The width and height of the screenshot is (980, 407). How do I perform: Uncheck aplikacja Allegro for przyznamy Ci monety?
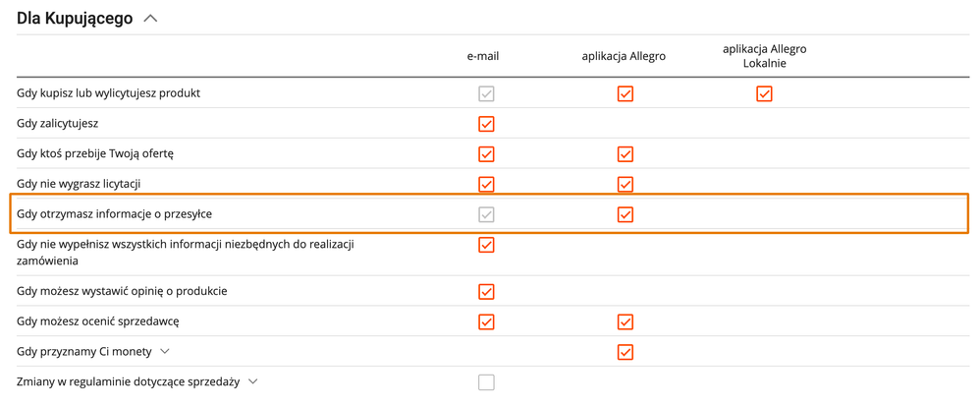[625, 352]
